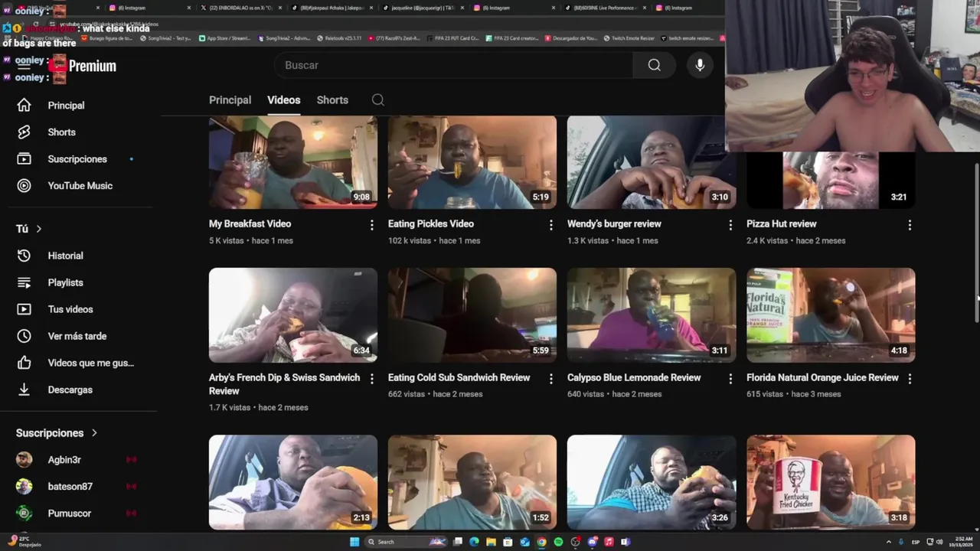980x551 pixels.
Task: Open the FIFA 23 Card creator bookmark
Action: pyautogui.click(x=511, y=37)
